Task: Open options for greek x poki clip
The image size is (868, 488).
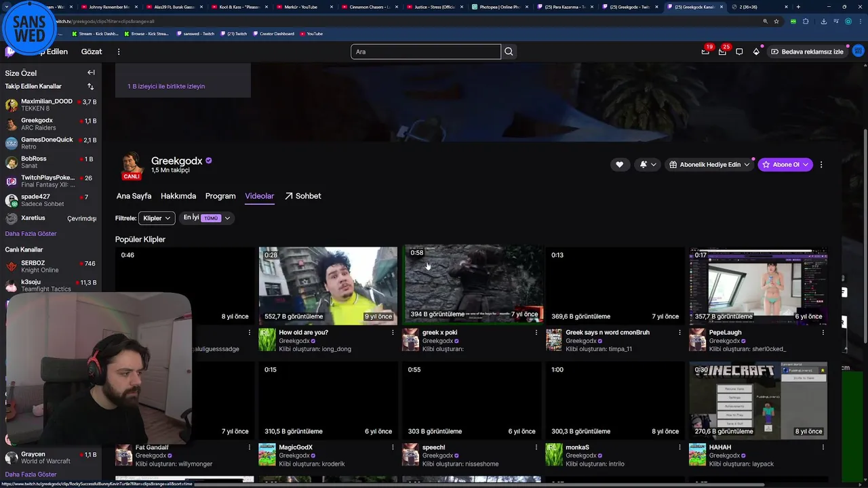Action: [x=536, y=332]
